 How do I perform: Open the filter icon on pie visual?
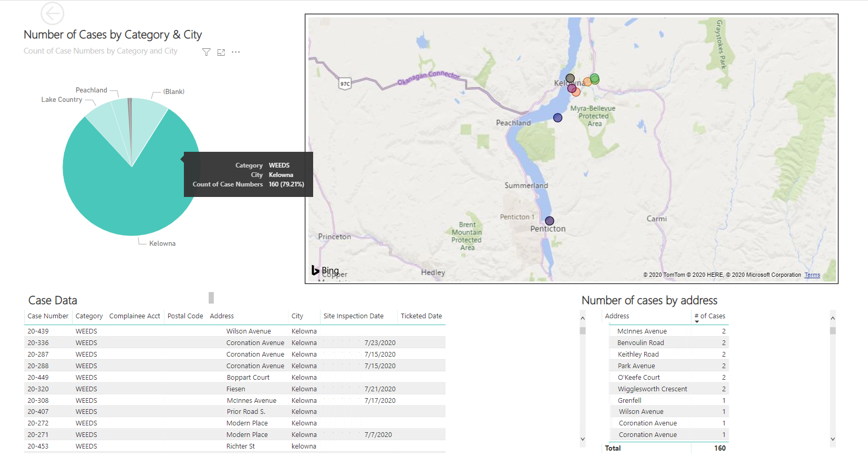[x=206, y=52]
